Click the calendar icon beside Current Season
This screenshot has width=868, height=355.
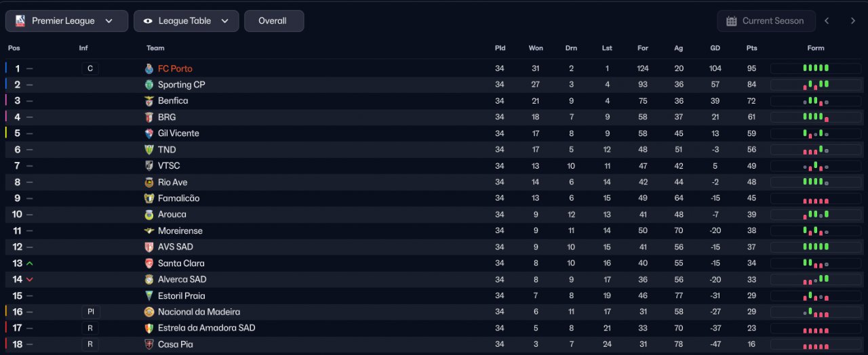point(731,21)
